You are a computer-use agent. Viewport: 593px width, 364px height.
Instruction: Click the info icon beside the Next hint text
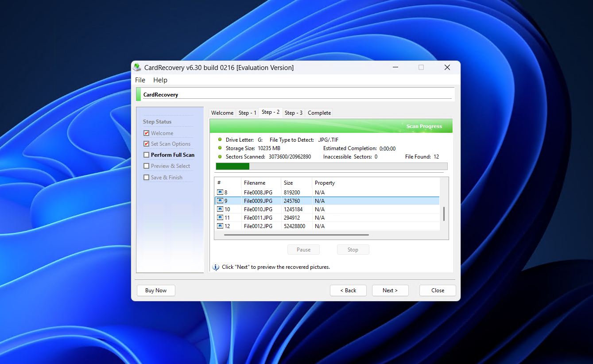[x=216, y=267]
